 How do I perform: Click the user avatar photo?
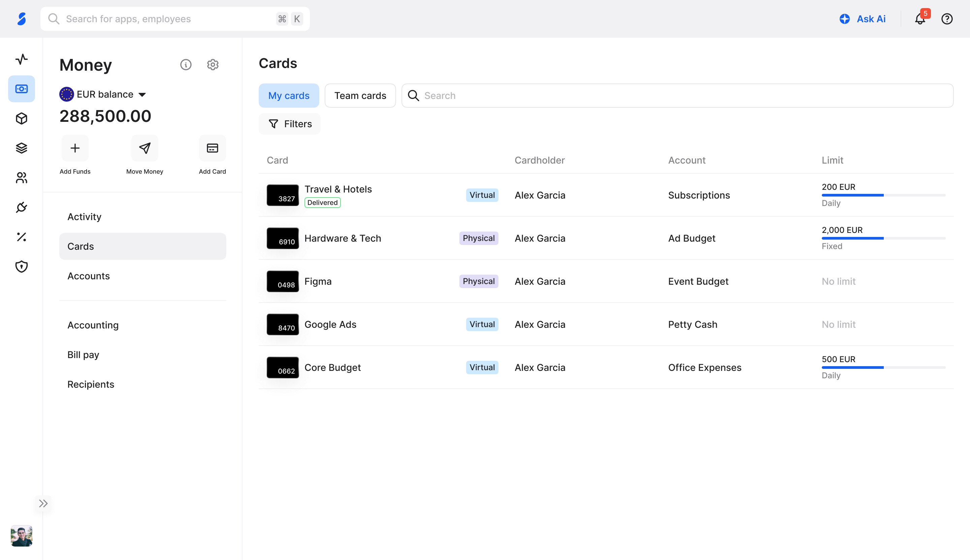pyautogui.click(x=22, y=536)
